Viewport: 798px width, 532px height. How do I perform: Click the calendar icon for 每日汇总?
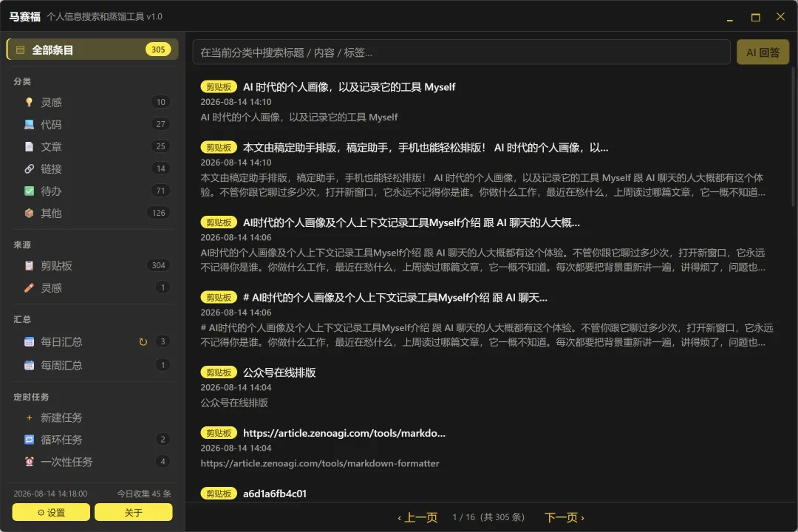tap(29, 341)
